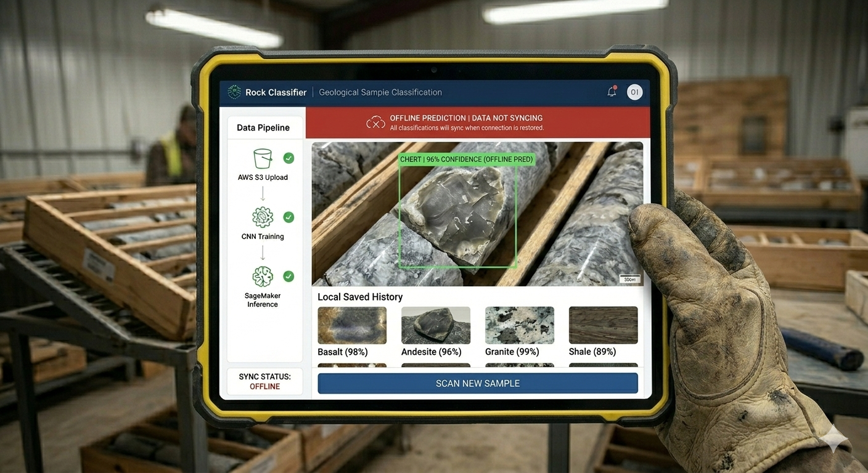868x473 pixels.
Task: Click the offline cloud icon in the banner
Action: tap(375, 121)
